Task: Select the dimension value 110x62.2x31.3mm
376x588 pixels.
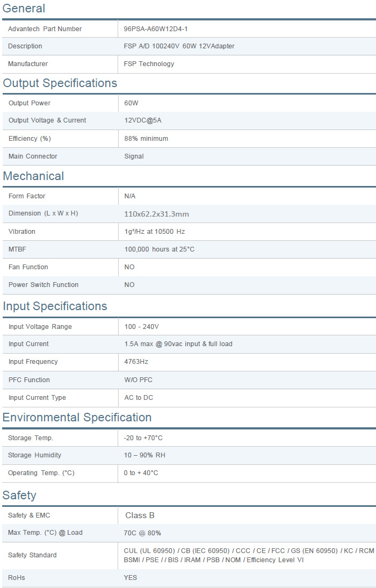Action: [x=156, y=214]
